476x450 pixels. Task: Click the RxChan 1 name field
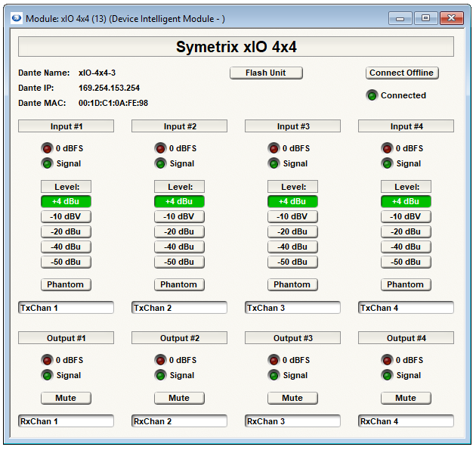66,421
